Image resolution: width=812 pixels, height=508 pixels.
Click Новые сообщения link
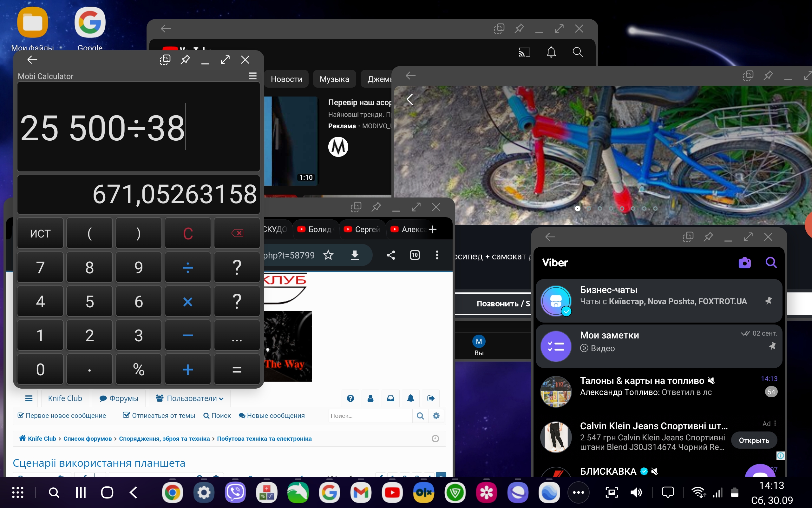[272, 416]
